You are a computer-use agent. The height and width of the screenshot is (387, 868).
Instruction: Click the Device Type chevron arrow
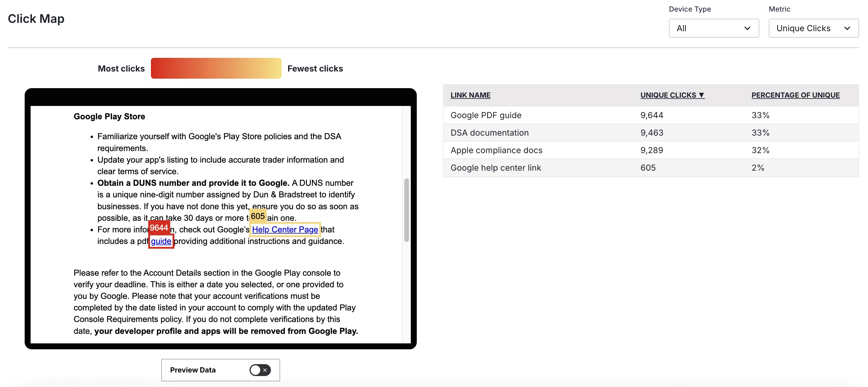point(747,28)
